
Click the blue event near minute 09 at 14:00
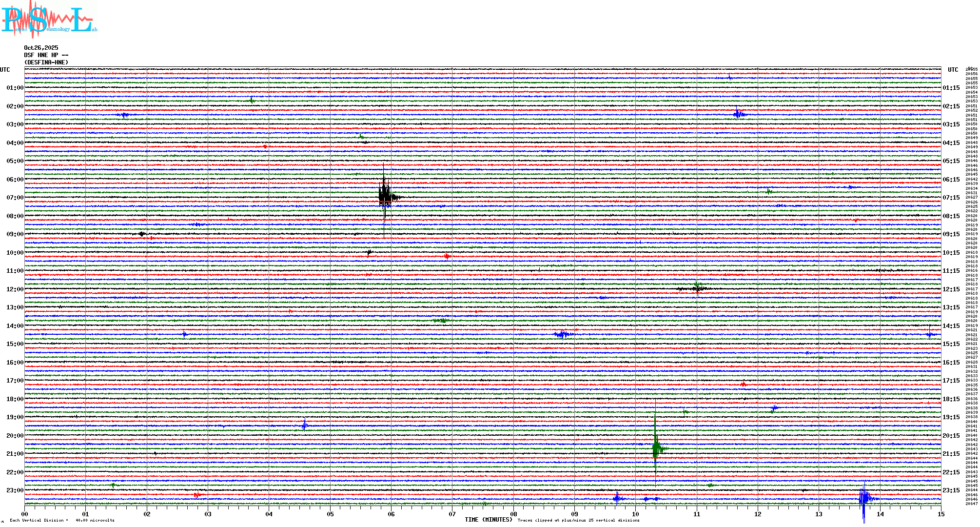point(563,334)
